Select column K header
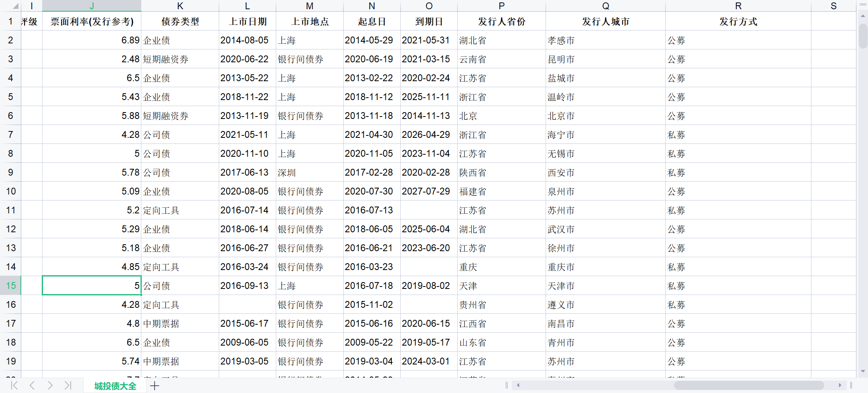 (180, 6)
